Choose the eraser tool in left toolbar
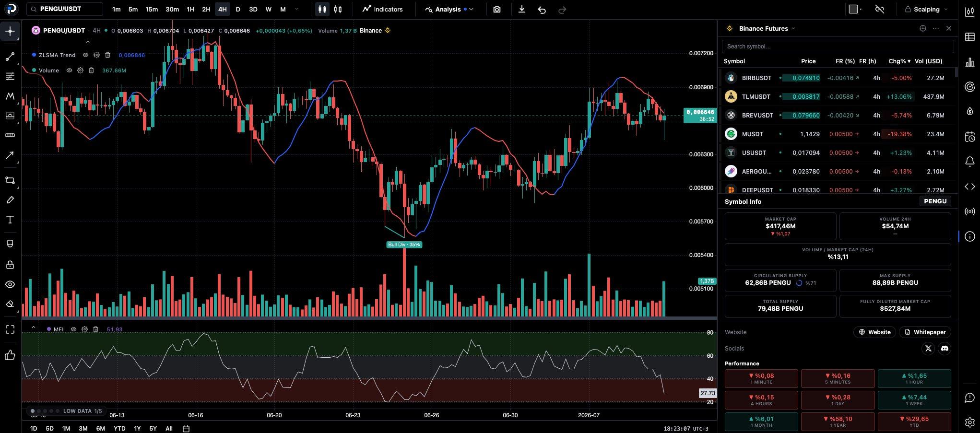 [x=10, y=304]
